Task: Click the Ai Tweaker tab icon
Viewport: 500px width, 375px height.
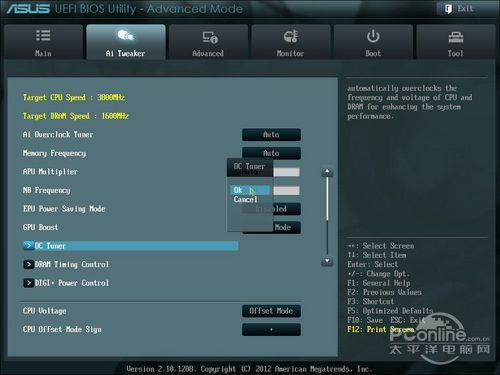Action: [126, 35]
